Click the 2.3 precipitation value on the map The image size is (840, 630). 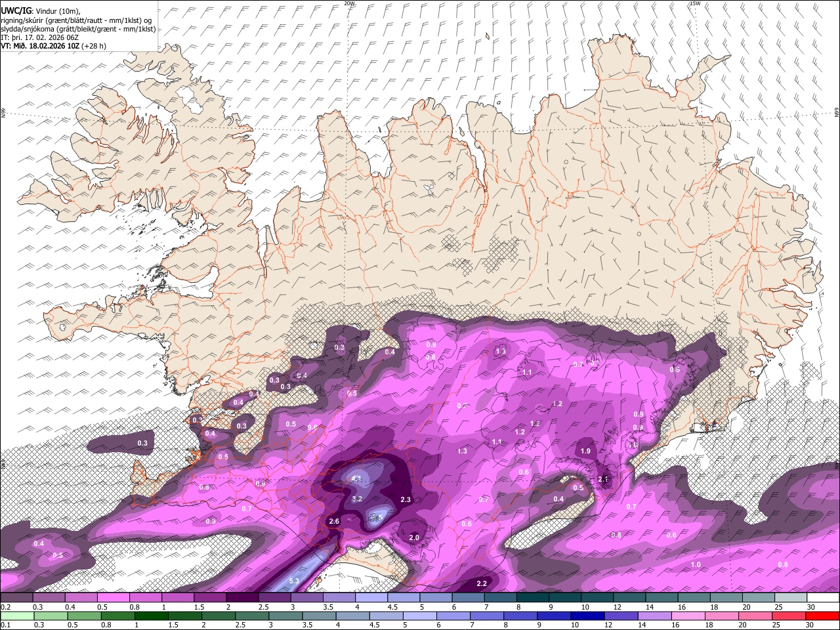405,499
